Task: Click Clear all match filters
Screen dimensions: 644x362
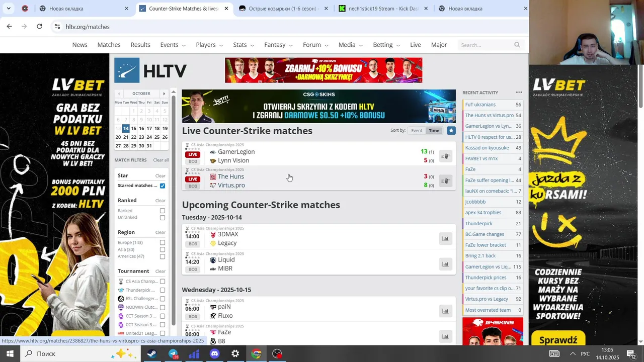Action: point(161,160)
